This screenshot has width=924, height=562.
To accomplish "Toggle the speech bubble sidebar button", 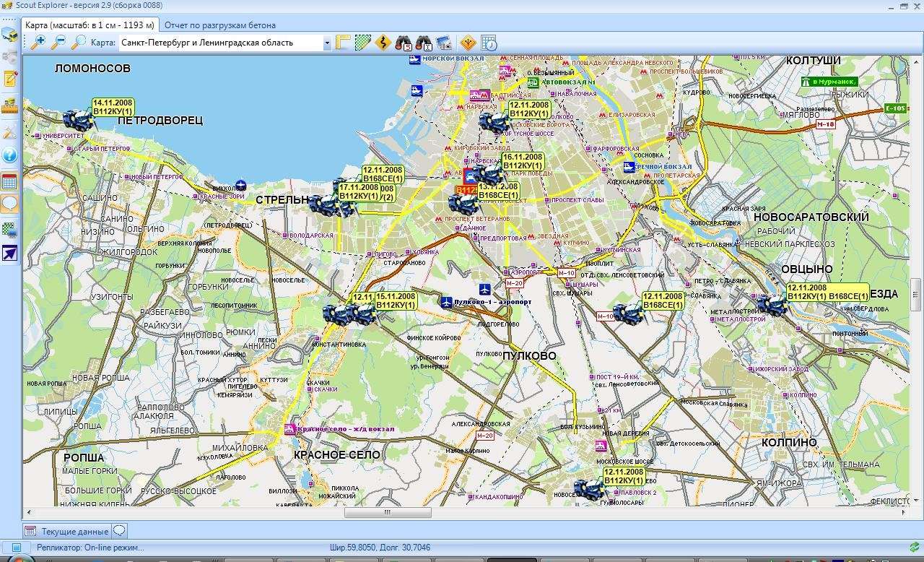I will coord(10,204).
